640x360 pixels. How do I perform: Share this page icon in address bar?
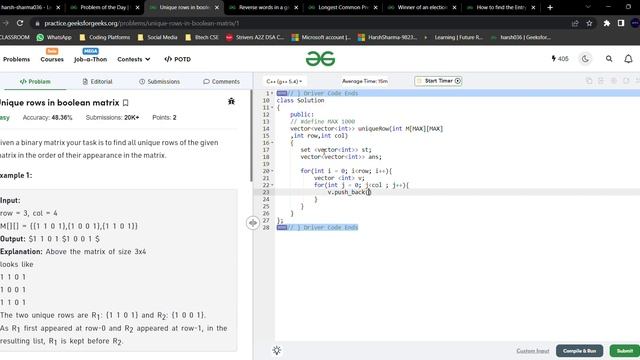coord(575,23)
